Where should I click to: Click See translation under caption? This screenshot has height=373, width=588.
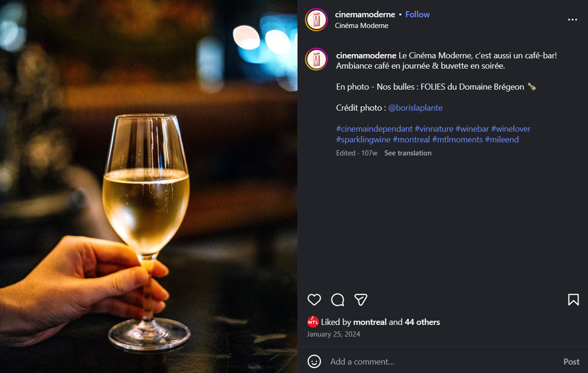click(x=408, y=153)
